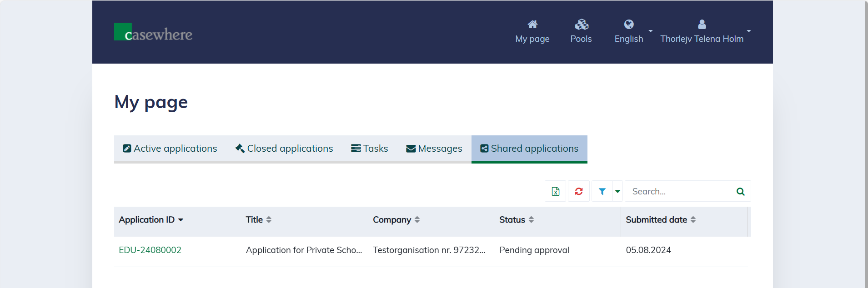The height and width of the screenshot is (288, 868).
Task: Open the Messages tab
Action: [x=434, y=149]
